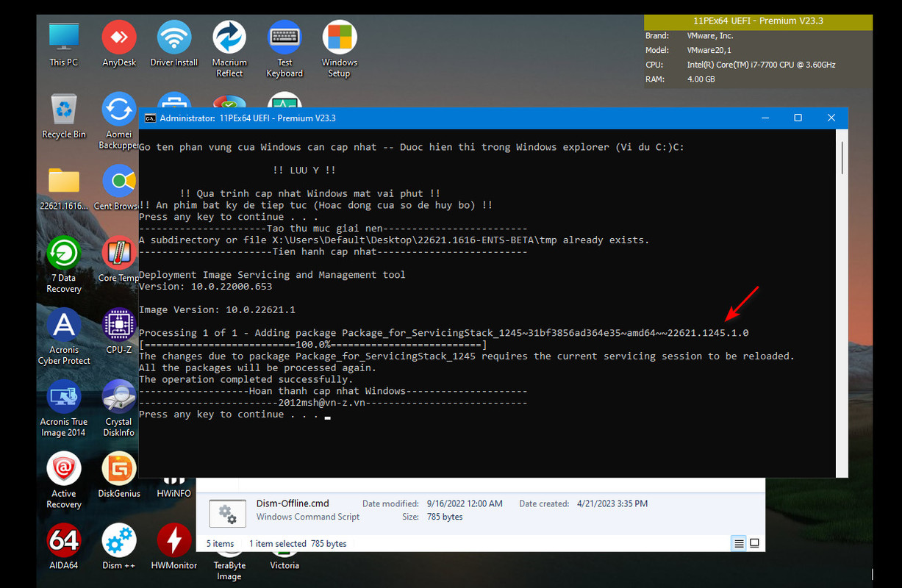Select the Aomei Backupper icon
The image size is (902, 588).
point(119,121)
